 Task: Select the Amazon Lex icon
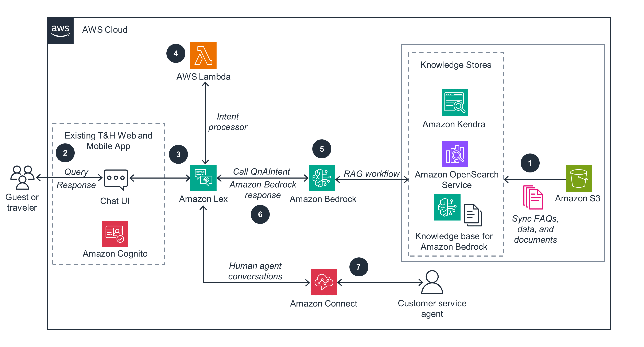point(203,178)
